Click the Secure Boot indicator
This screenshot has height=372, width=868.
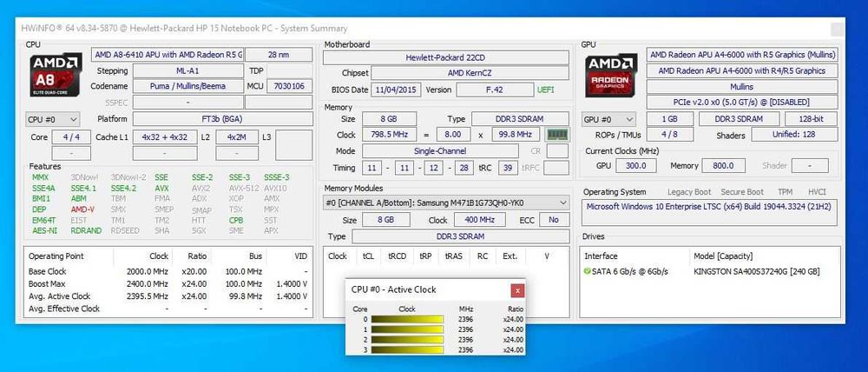pyautogui.click(x=742, y=192)
